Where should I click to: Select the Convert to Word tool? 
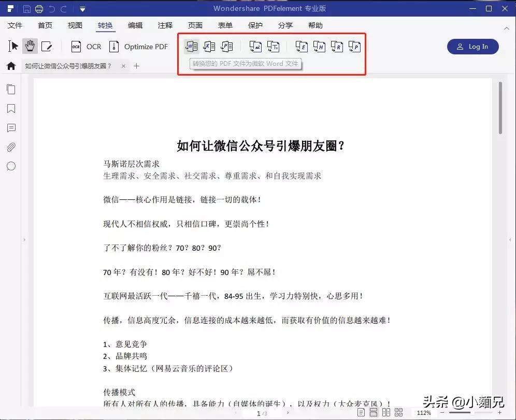[x=191, y=46]
